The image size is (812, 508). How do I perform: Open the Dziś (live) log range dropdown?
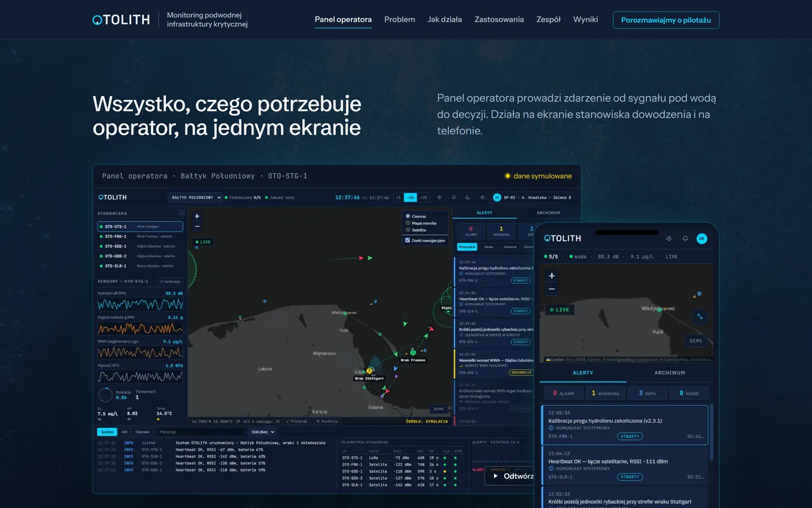(263, 432)
